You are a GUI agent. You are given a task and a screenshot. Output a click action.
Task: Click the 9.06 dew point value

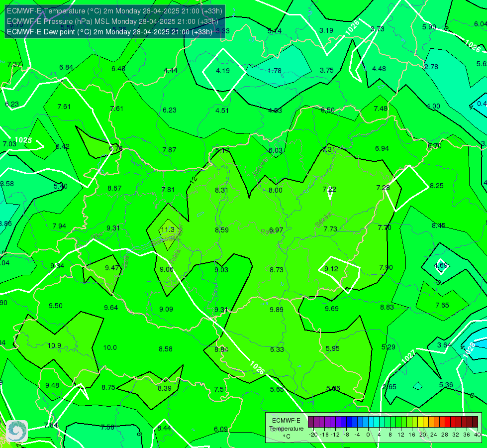tap(167, 269)
